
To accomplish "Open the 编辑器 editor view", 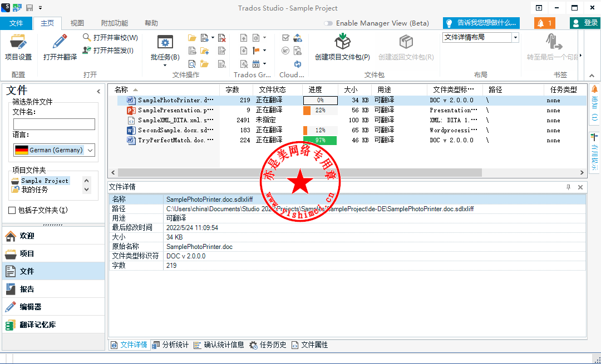I will (53, 307).
